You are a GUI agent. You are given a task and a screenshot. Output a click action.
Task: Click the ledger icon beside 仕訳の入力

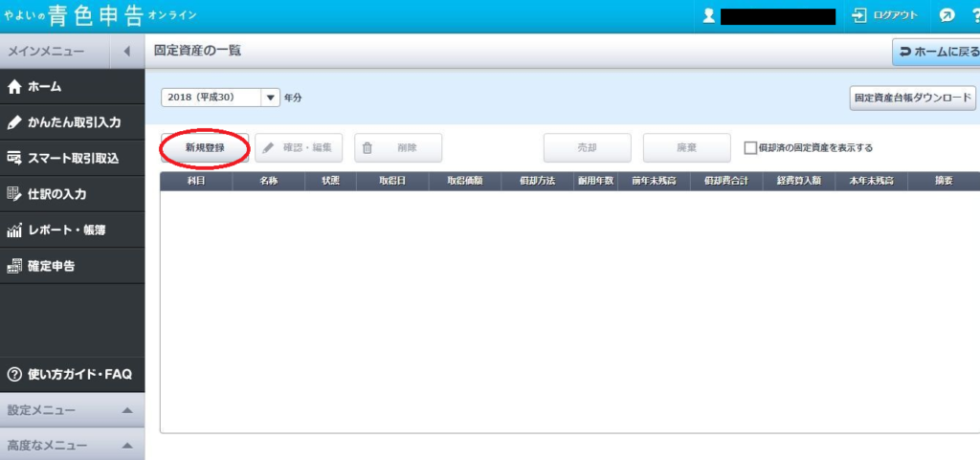pyautogui.click(x=13, y=194)
